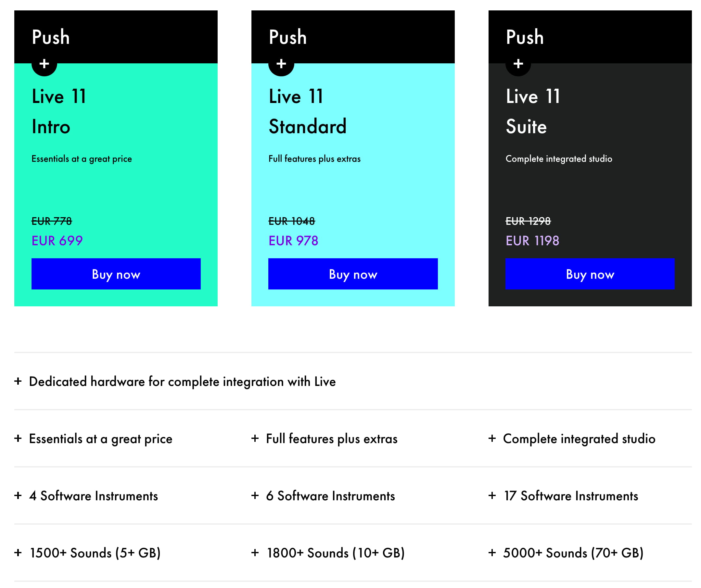Expand the Complete integrated studio row

492,439
